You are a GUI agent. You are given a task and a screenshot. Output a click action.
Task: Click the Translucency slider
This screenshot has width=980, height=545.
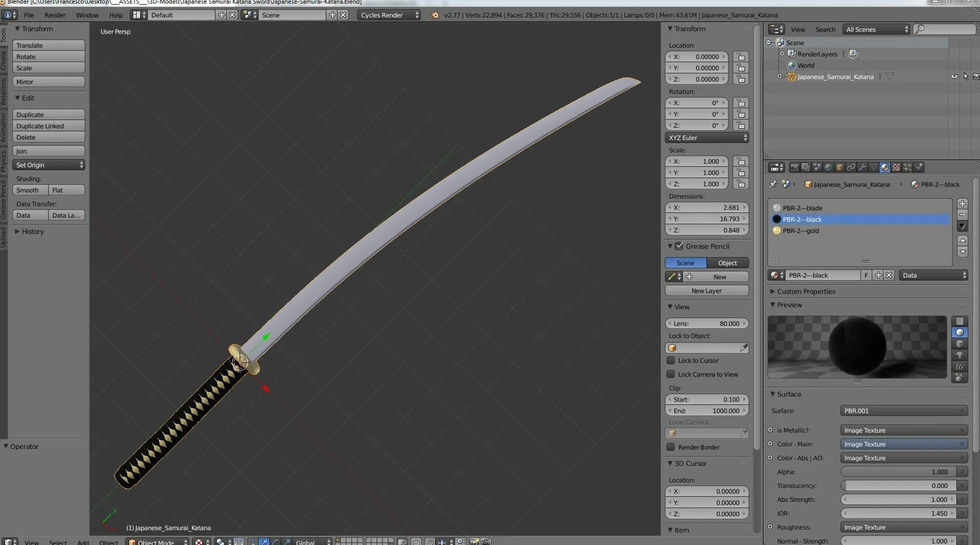899,485
